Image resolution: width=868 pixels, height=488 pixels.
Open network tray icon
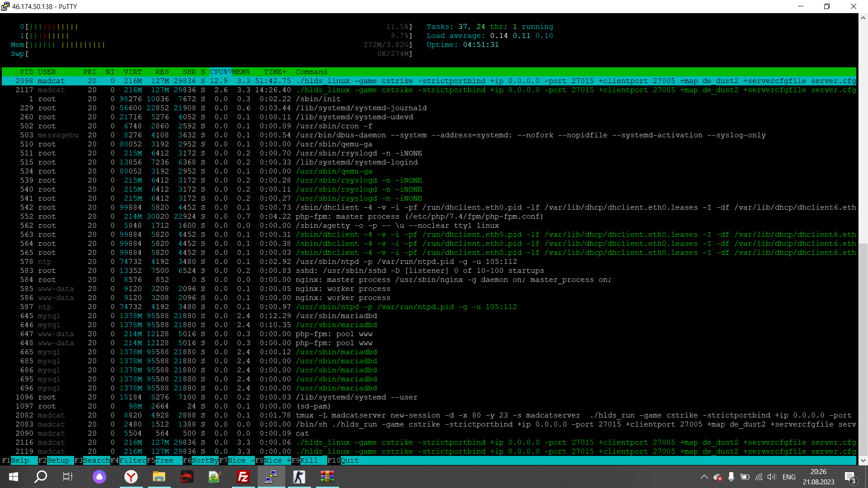759,477
